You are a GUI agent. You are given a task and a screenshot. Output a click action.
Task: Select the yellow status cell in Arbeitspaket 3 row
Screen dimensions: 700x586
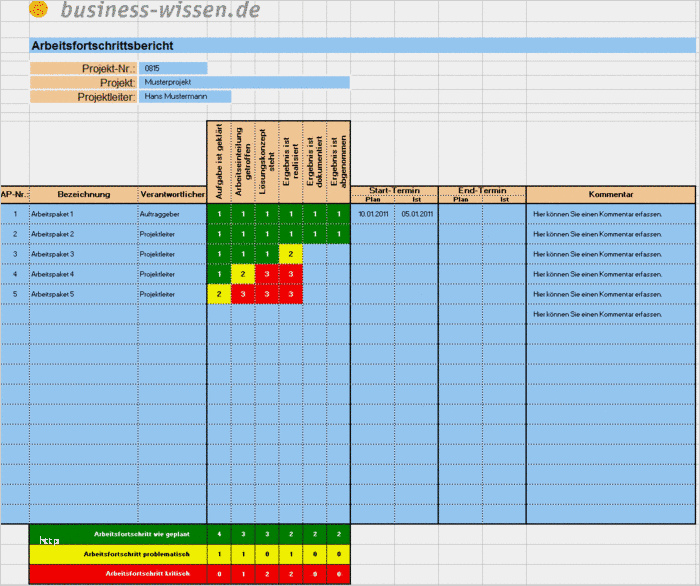click(291, 254)
